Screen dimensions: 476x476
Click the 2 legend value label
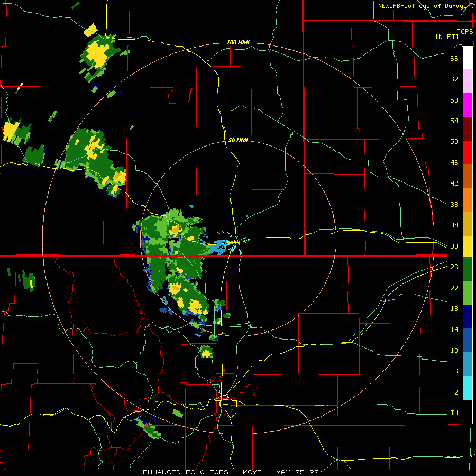click(456, 392)
